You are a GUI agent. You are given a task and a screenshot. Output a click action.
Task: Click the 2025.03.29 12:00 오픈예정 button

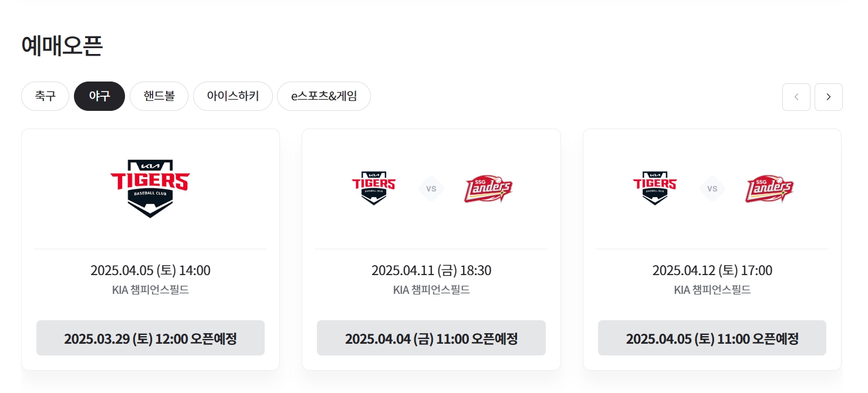click(x=150, y=338)
